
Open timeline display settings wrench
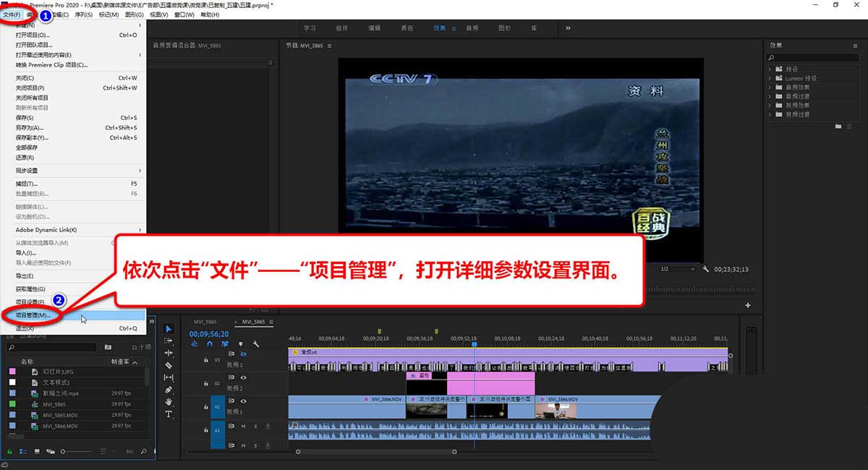(x=256, y=344)
